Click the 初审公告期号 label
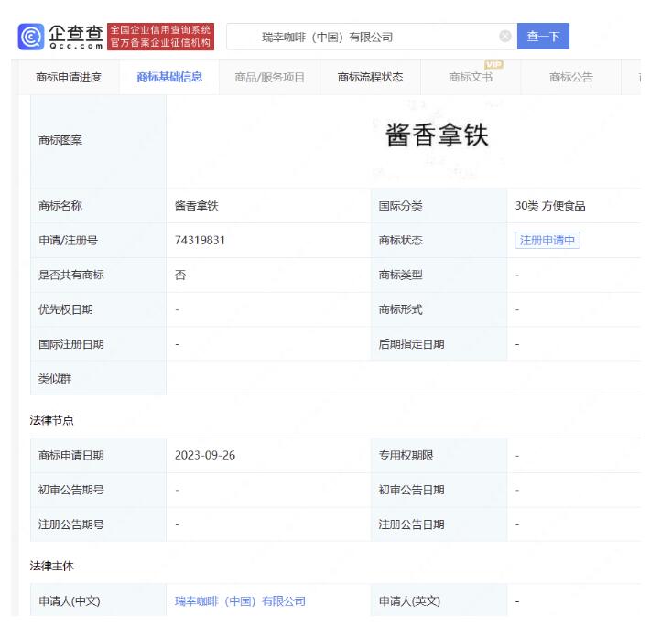Image resolution: width=672 pixels, height=638 pixels. pyautogui.click(x=70, y=490)
